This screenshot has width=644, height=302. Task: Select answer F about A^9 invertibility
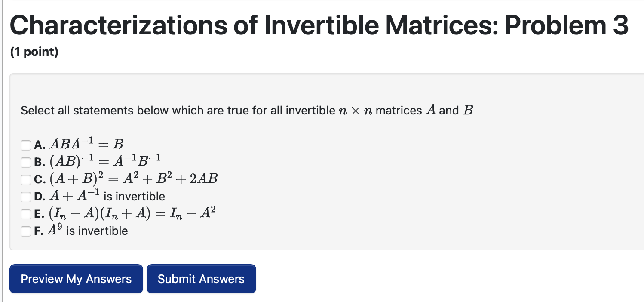coord(26,231)
